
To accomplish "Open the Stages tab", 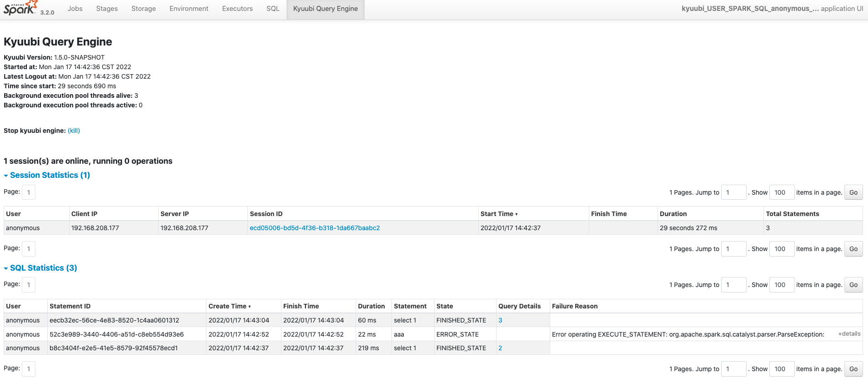I will click(x=107, y=9).
